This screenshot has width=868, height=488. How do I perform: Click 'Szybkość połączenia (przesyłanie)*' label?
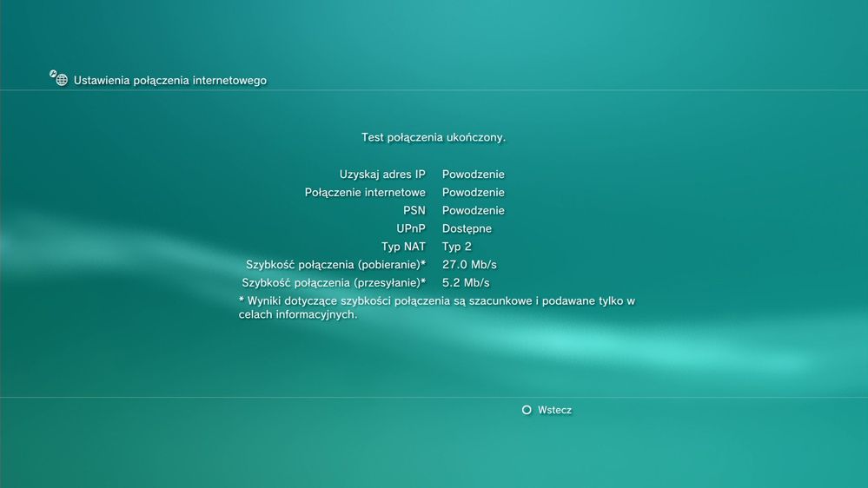tap(334, 283)
